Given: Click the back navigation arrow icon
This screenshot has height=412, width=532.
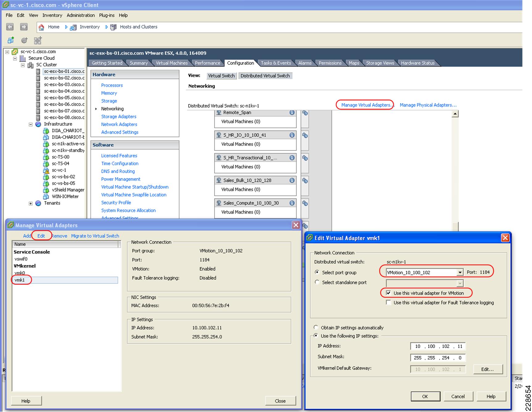Looking at the screenshot, I should [10, 27].
